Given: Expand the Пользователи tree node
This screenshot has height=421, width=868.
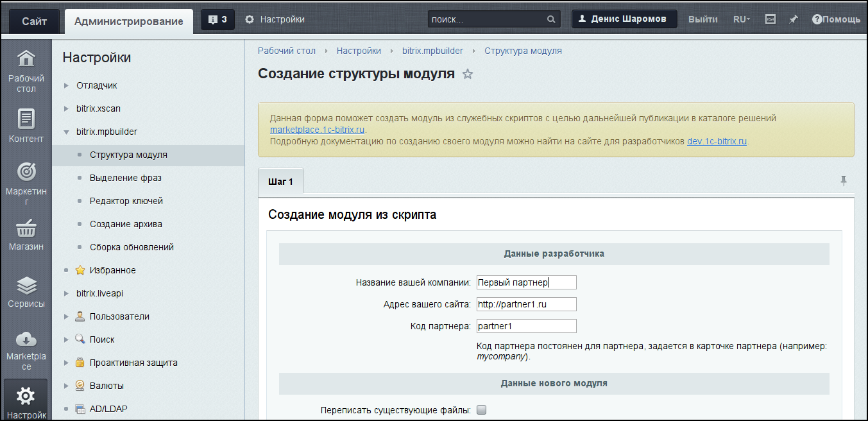Looking at the screenshot, I should click(x=66, y=316).
